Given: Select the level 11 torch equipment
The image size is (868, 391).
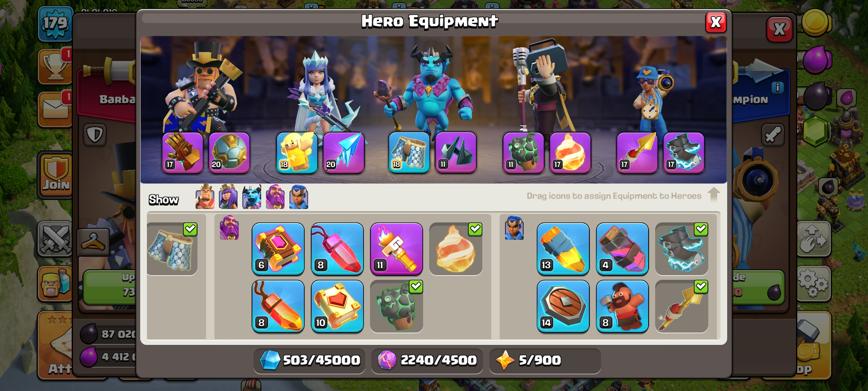Looking at the screenshot, I should [x=396, y=249].
